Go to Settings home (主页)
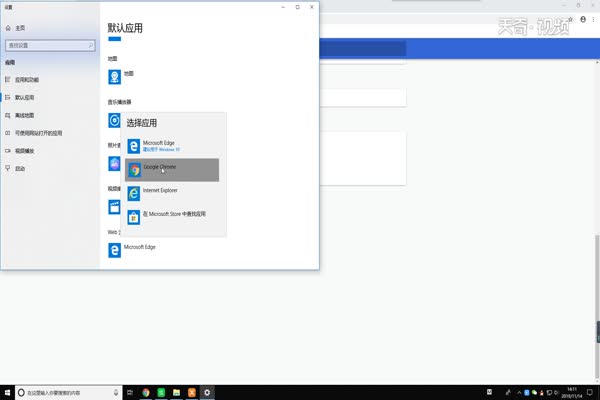This screenshot has width=600, height=400. click(15, 28)
